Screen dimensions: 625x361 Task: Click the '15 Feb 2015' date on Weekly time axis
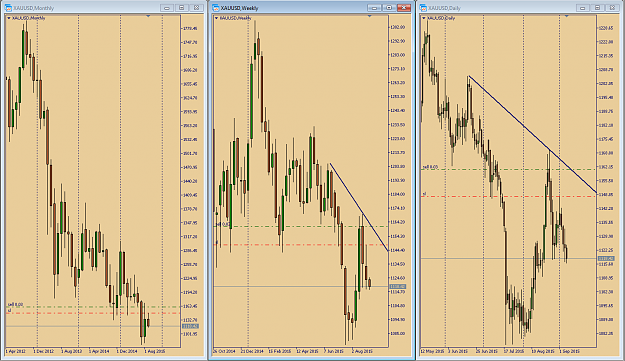[279, 351]
